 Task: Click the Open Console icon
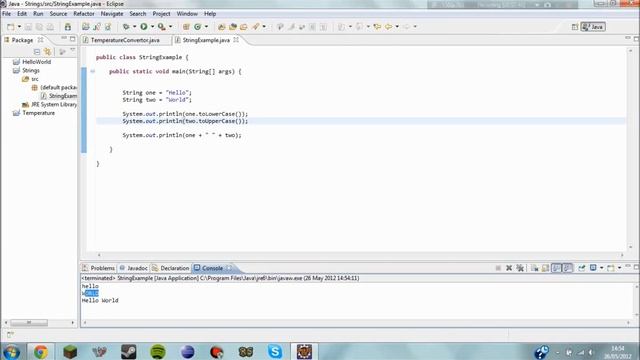tap(611, 268)
